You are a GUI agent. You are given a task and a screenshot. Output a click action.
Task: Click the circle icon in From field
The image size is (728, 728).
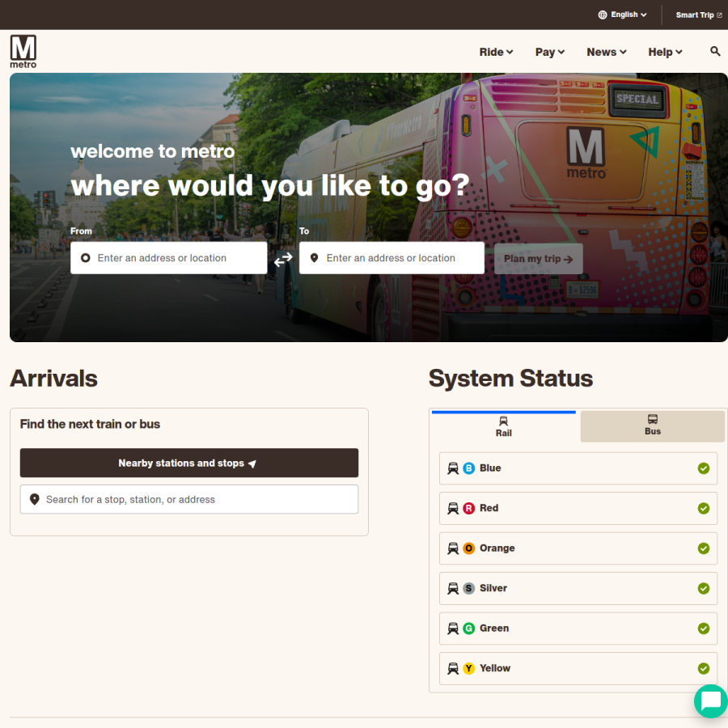[x=86, y=258]
